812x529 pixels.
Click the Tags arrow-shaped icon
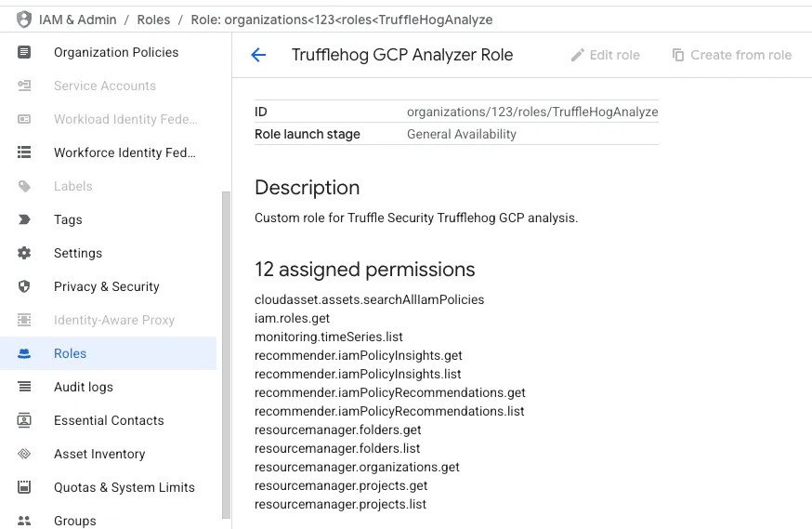tap(24, 219)
